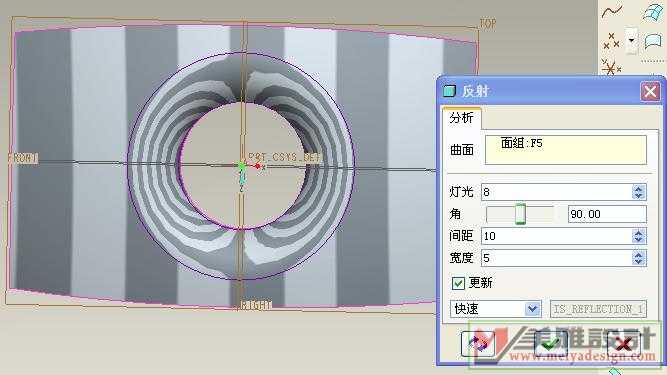
Task: Click the angle value field showing 90.00
Action: pyautogui.click(x=607, y=214)
